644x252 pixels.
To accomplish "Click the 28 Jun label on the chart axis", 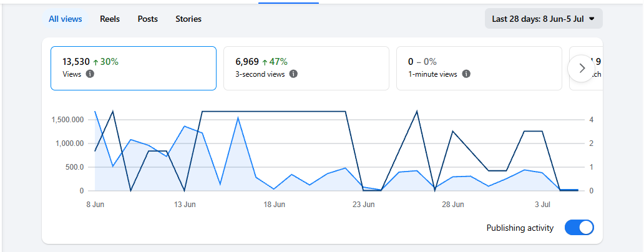I will pos(452,205).
